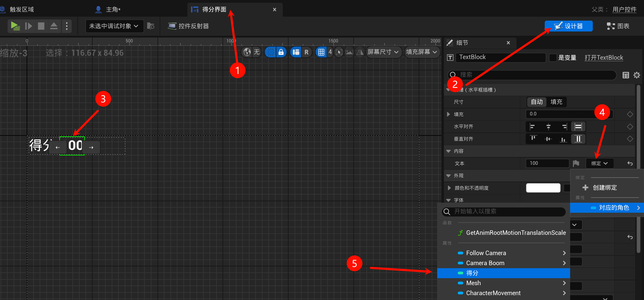Click the green Compile play icon
The image size is (644, 300).
[x=15, y=26]
